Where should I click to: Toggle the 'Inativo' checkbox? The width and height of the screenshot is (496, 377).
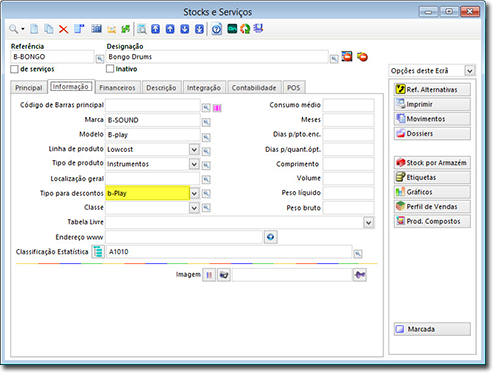coord(110,69)
